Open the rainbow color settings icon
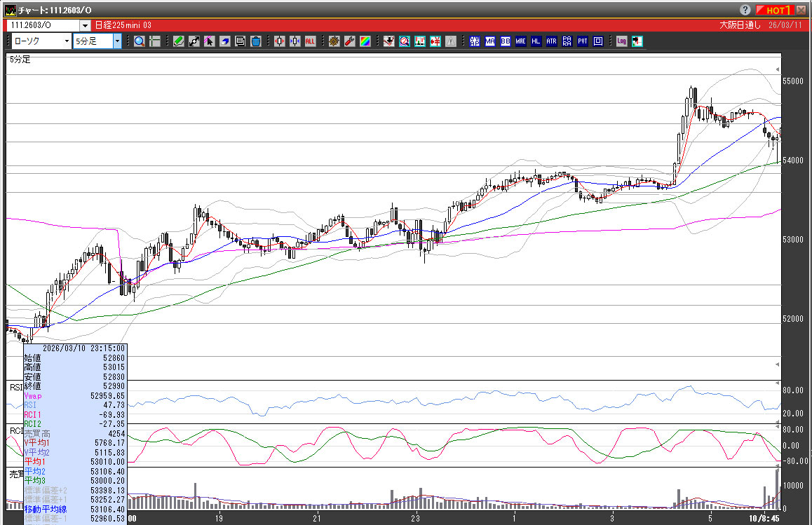The height and width of the screenshot is (525, 812). tap(365, 41)
